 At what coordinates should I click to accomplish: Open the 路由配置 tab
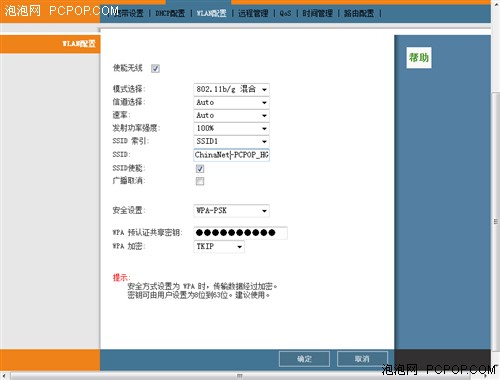point(359,13)
